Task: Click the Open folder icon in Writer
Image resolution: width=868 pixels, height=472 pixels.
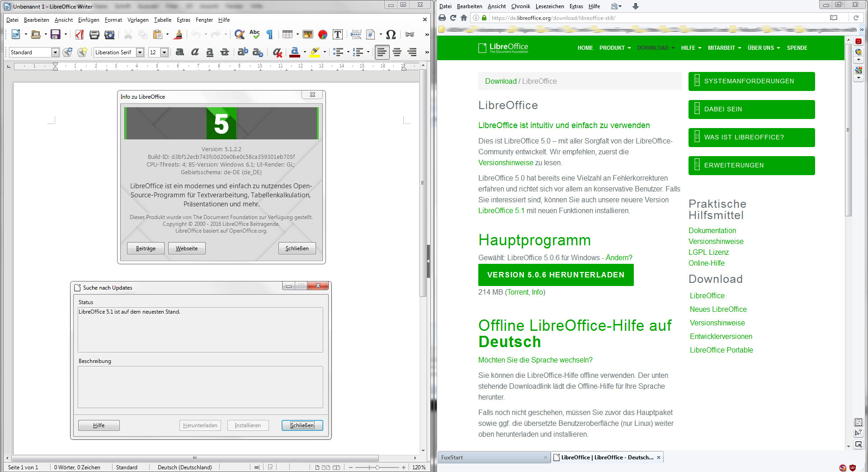Action: point(36,34)
